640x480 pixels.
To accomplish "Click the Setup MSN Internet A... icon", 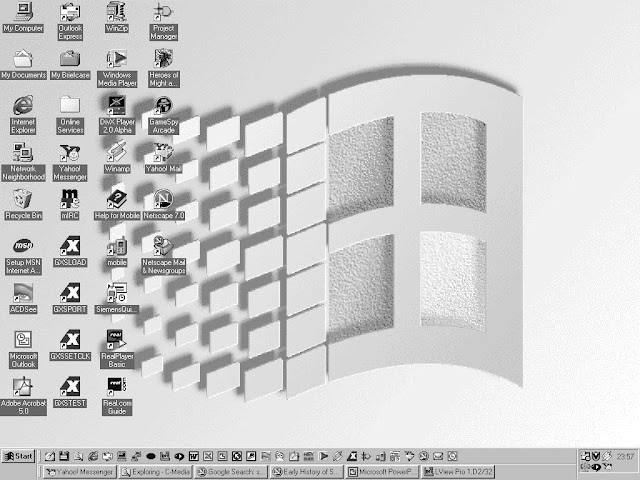I will coord(23,256).
